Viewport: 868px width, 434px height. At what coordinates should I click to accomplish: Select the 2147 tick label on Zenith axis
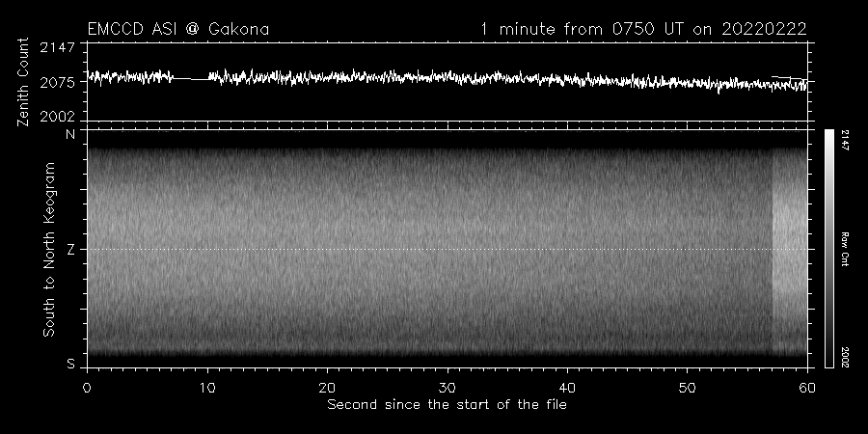(57, 47)
